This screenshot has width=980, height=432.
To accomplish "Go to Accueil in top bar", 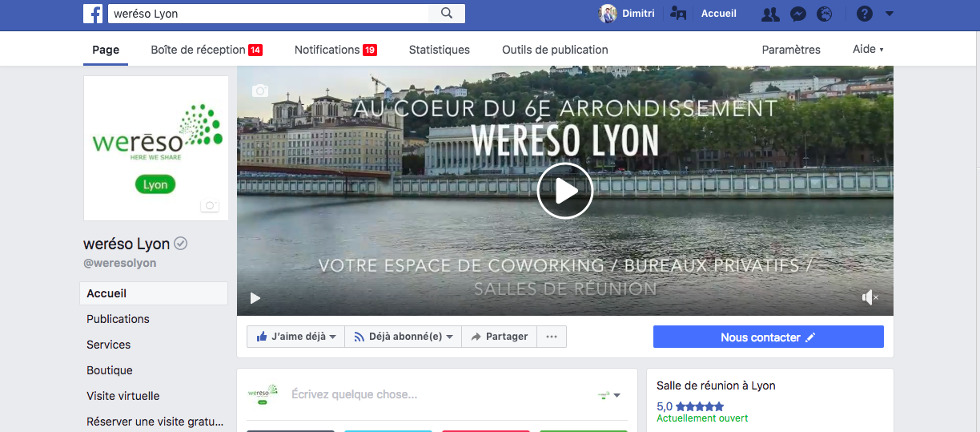I will [x=719, y=14].
